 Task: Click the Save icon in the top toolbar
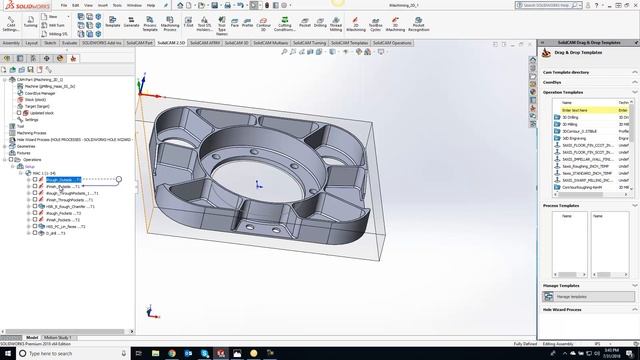click(214, 5)
